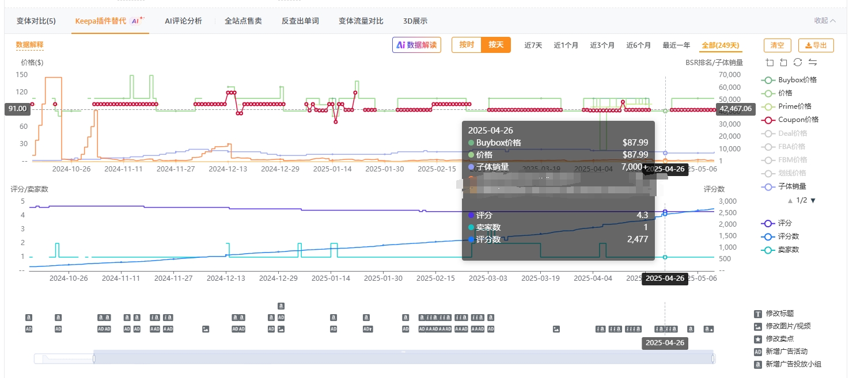Open the 全站点售卖 tab

pos(243,21)
